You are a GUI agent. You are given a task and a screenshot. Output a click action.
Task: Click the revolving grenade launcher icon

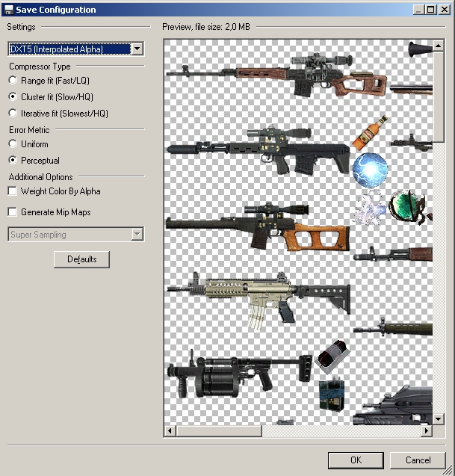(240, 374)
